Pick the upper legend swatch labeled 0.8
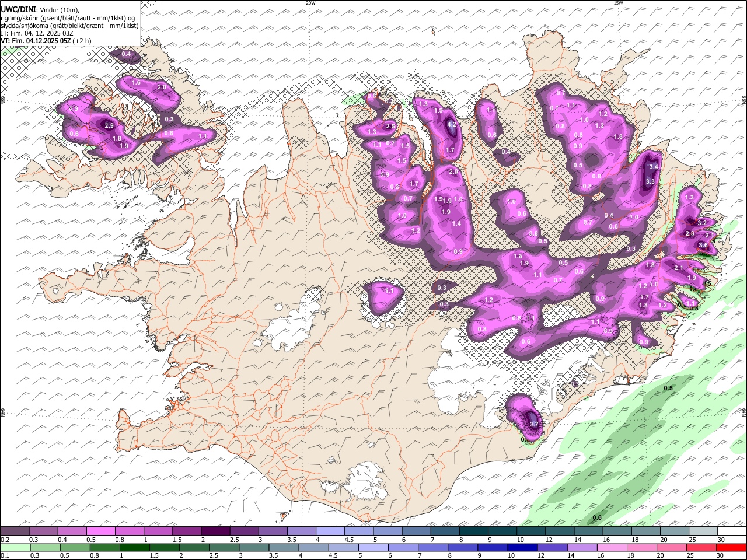The height and width of the screenshot is (560, 747). point(129,531)
